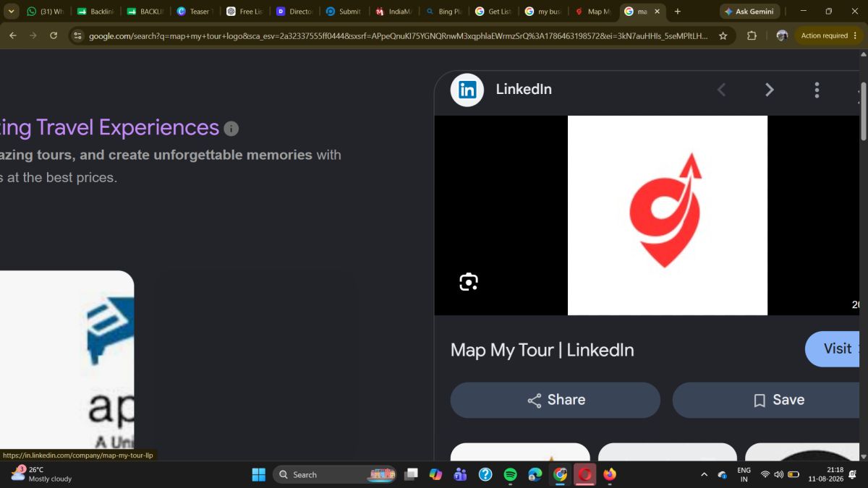Go forward in browser history
This screenshot has width=868, height=488.
click(x=33, y=35)
